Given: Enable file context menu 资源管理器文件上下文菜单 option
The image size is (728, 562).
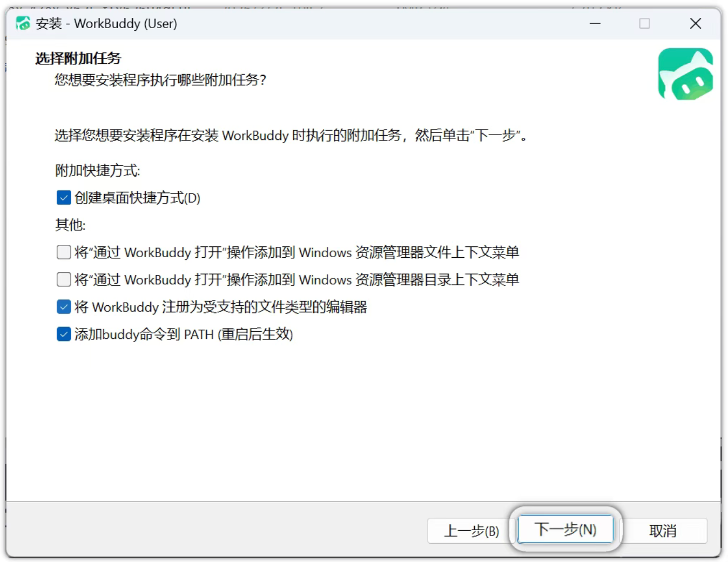Looking at the screenshot, I should coord(64,252).
